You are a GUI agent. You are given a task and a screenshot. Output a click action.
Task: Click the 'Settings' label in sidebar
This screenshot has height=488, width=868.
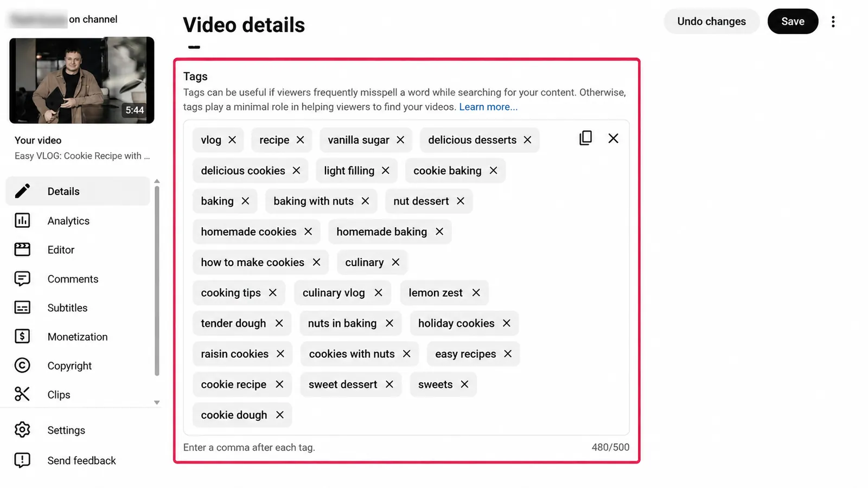click(66, 430)
